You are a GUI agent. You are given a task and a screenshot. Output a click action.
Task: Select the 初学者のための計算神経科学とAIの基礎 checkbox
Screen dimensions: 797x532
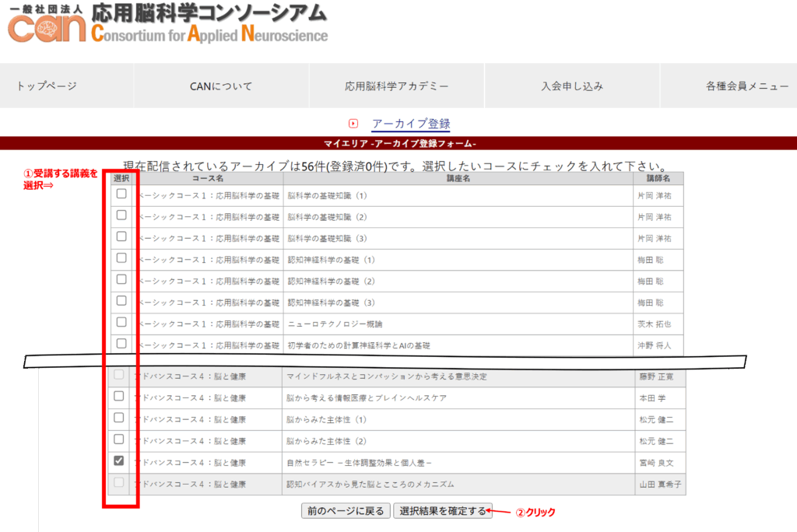coord(121,343)
